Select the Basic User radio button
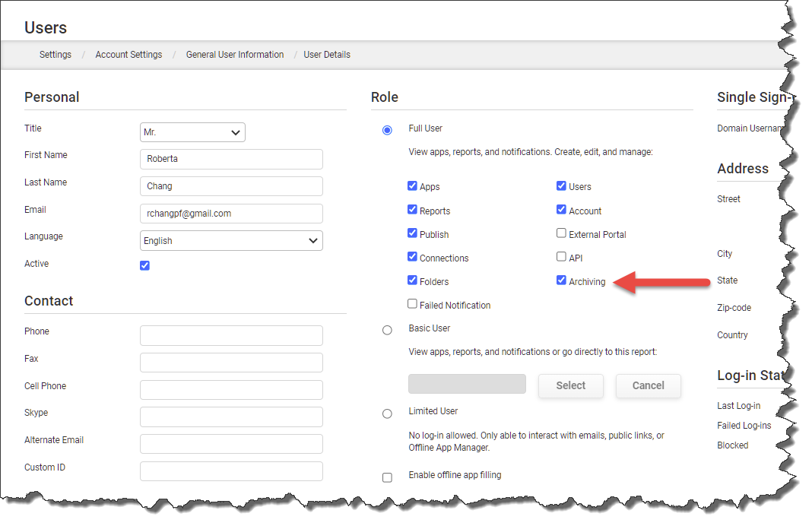Screen dimensions: 812x526 pyautogui.click(x=387, y=330)
